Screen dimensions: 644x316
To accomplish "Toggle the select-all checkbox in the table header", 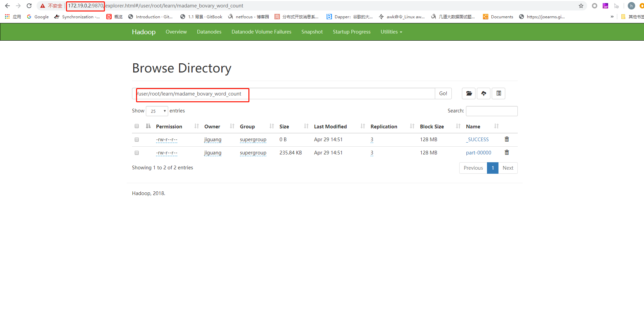I will click(x=137, y=126).
